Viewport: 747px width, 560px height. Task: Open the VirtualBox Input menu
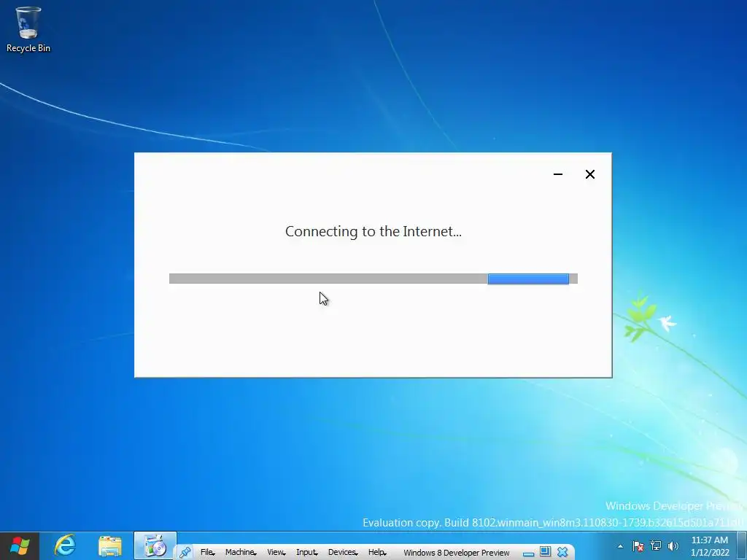coord(307,553)
